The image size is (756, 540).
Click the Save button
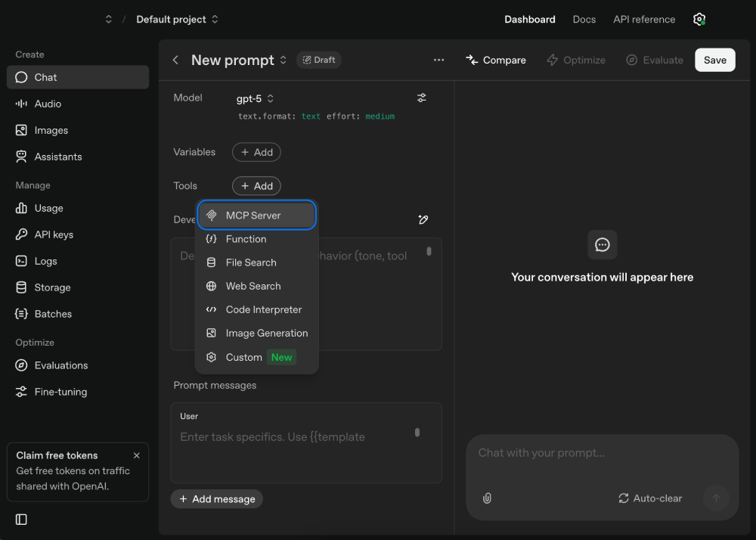point(714,60)
